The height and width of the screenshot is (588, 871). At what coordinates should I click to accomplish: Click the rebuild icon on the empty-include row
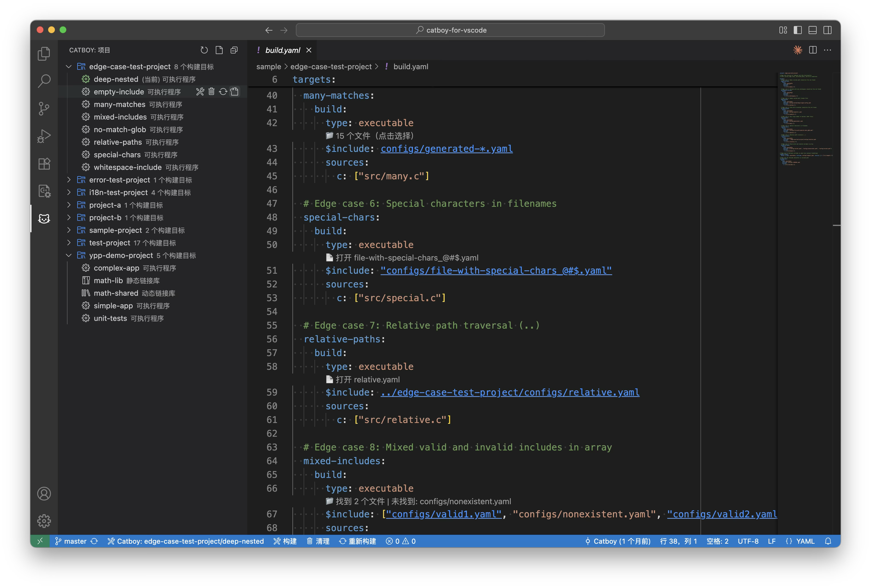click(x=223, y=92)
